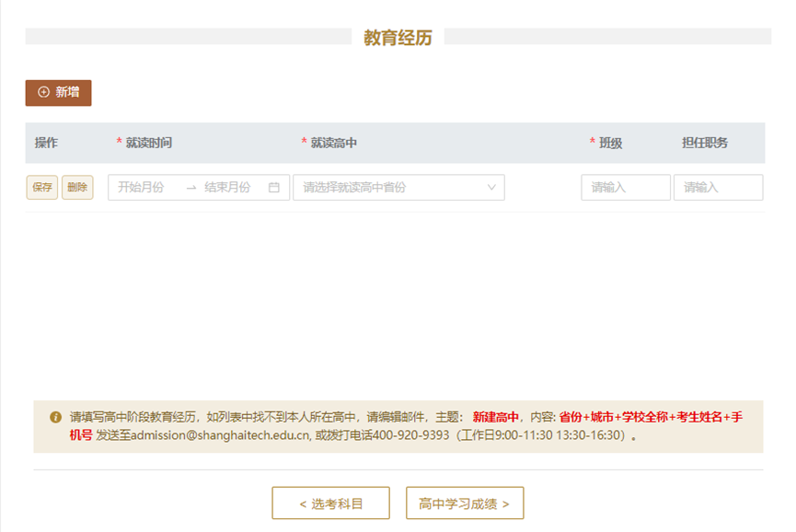
Task: Expand the 请选择就读高中省份 dropdown arrow
Action: (x=491, y=188)
